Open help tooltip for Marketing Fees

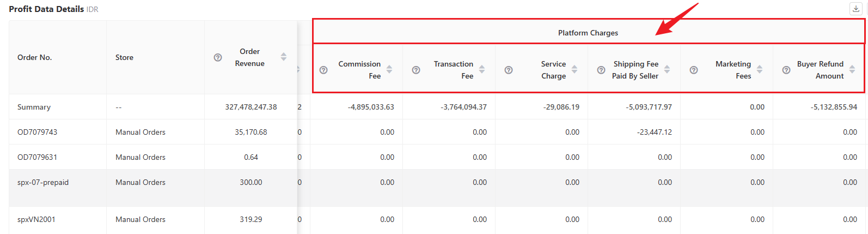pyautogui.click(x=694, y=70)
